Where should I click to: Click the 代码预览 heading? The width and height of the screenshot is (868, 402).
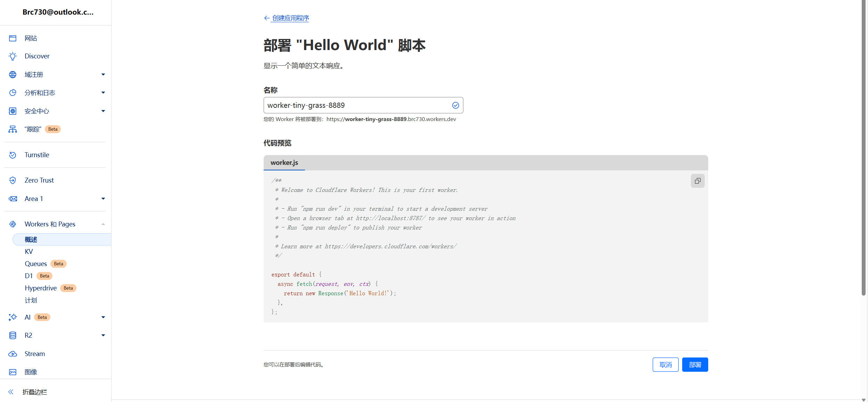point(278,143)
